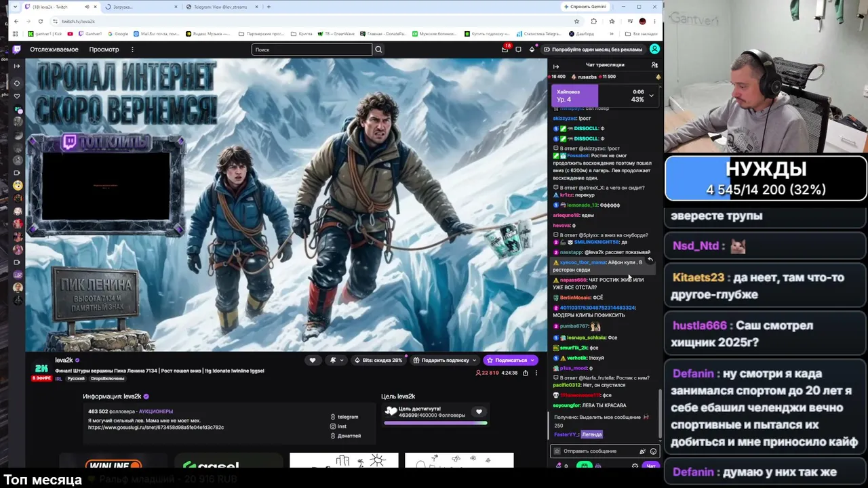The height and width of the screenshot is (488, 868).
Task: Open a new browser tab
Action: click(x=269, y=7)
